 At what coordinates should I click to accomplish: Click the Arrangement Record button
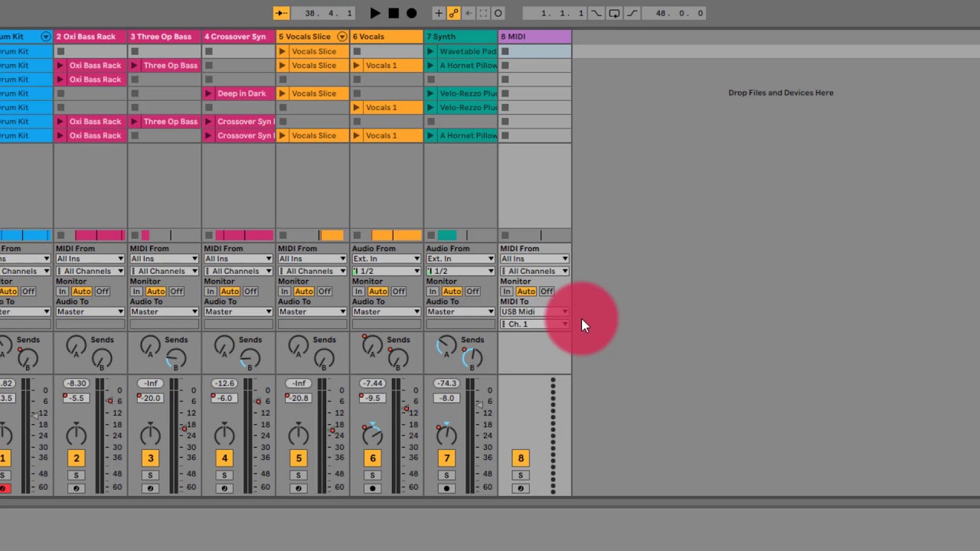click(x=411, y=13)
